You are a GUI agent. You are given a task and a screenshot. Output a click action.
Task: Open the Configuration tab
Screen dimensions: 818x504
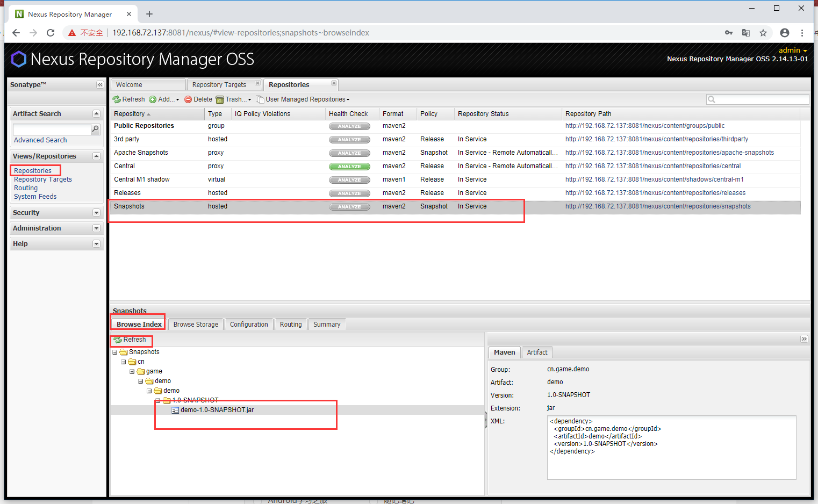[x=249, y=325]
